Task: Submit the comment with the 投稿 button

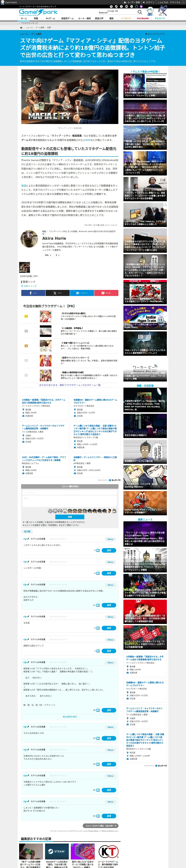Action: point(70,517)
